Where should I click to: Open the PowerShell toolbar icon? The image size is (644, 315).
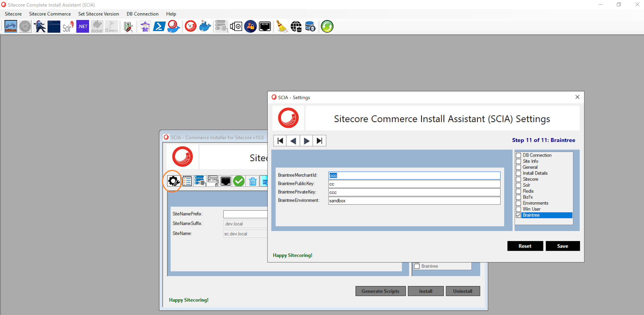pyautogui.click(x=159, y=26)
